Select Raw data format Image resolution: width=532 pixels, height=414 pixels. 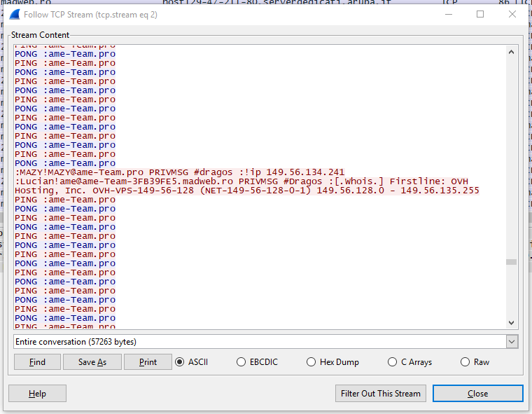[465, 362]
